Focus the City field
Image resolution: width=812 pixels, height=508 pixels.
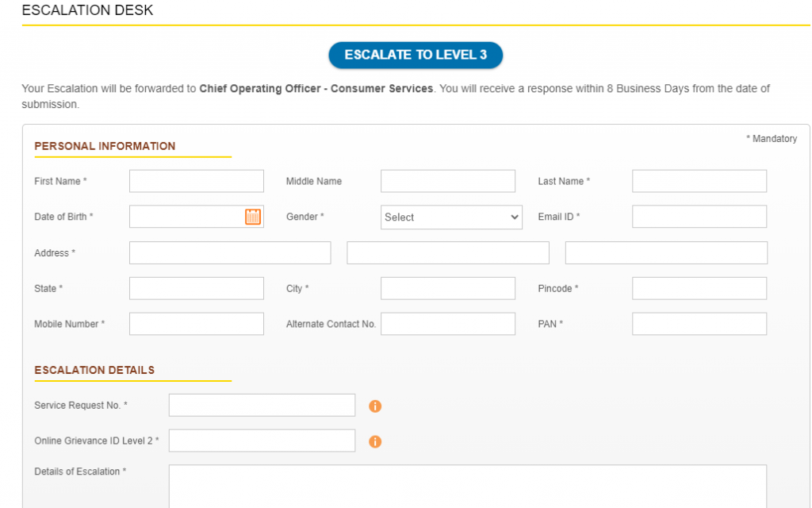pyautogui.click(x=448, y=288)
